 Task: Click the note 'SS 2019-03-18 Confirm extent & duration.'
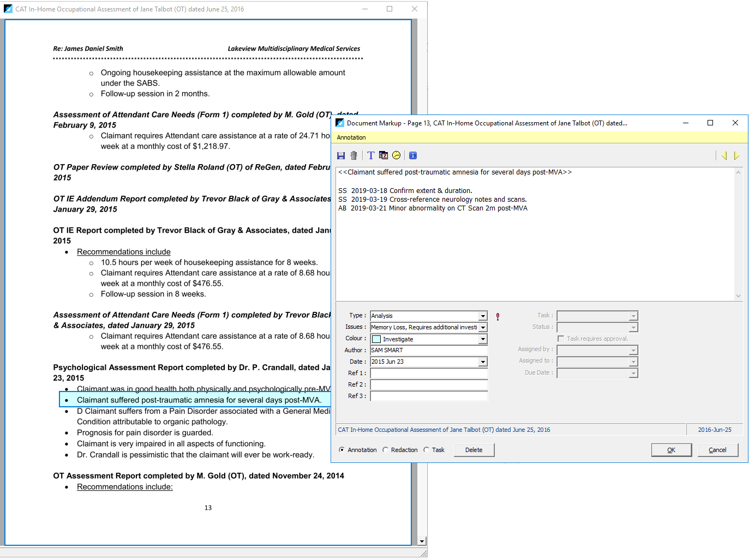coord(405,191)
